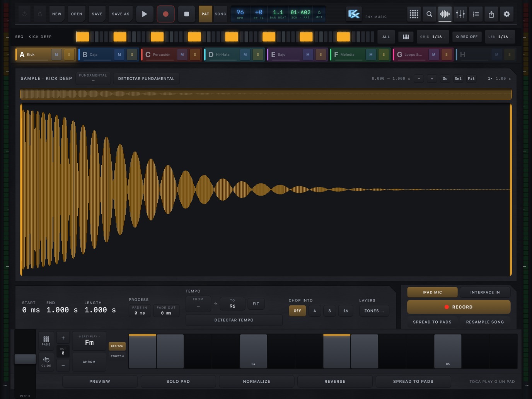The image size is (532, 399).
Task: Click the SAVE AS button
Action: [x=121, y=14]
